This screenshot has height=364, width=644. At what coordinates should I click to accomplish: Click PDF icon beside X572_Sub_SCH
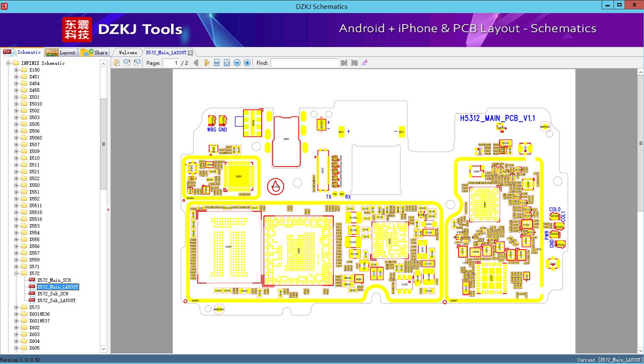click(x=32, y=294)
